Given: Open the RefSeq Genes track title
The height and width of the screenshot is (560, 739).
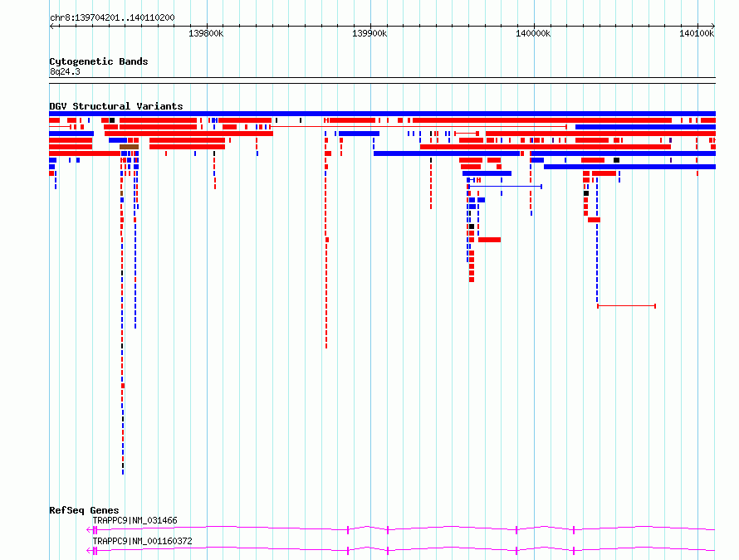Looking at the screenshot, I should pyautogui.click(x=84, y=510).
